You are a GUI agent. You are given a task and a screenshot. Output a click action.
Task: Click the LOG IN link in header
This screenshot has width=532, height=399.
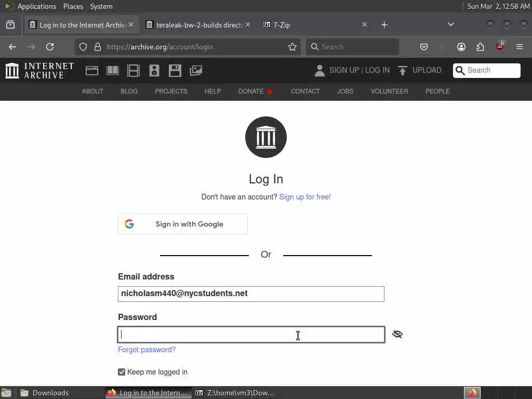pyautogui.click(x=377, y=70)
